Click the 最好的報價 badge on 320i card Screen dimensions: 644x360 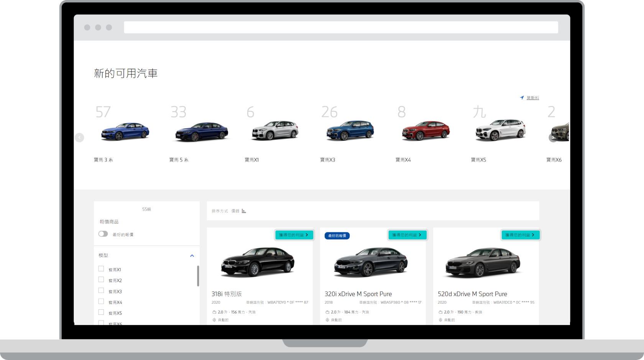[337, 236]
